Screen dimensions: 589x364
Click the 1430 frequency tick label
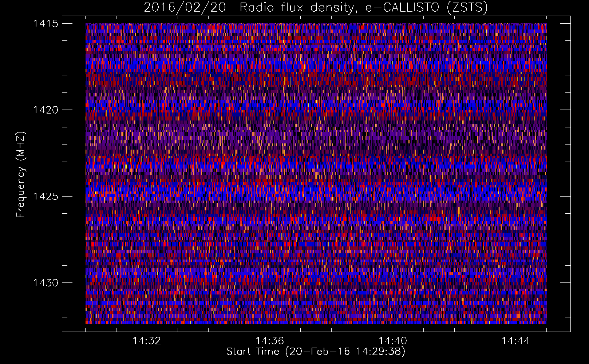click(x=46, y=283)
